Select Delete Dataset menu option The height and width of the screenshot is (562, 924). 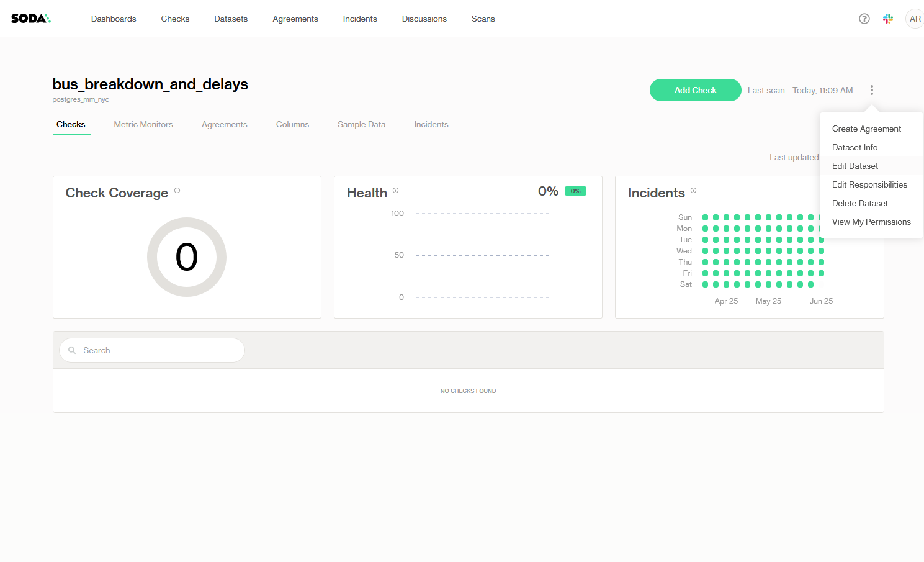(859, 203)
